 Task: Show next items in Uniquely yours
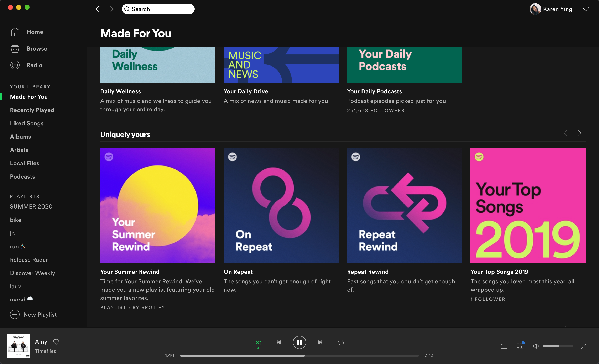(579, 133)
